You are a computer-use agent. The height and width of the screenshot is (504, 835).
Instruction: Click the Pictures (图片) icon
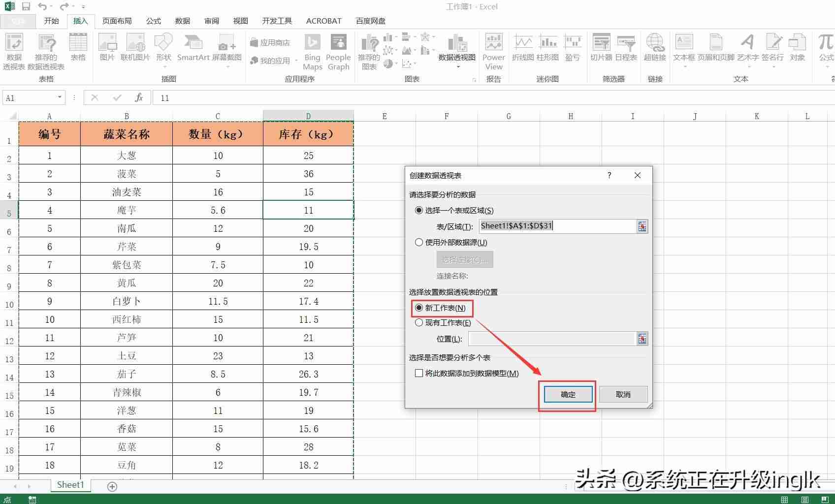tap(107, 47)
